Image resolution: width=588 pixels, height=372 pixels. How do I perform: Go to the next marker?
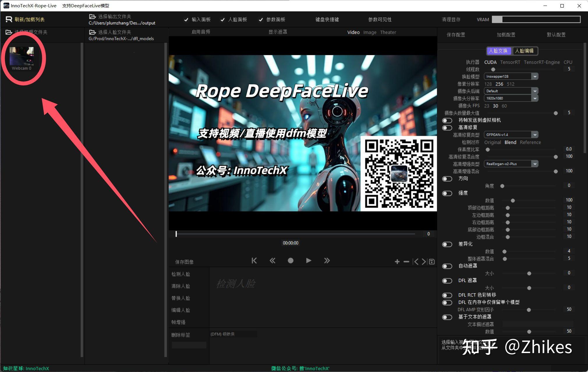424,262
